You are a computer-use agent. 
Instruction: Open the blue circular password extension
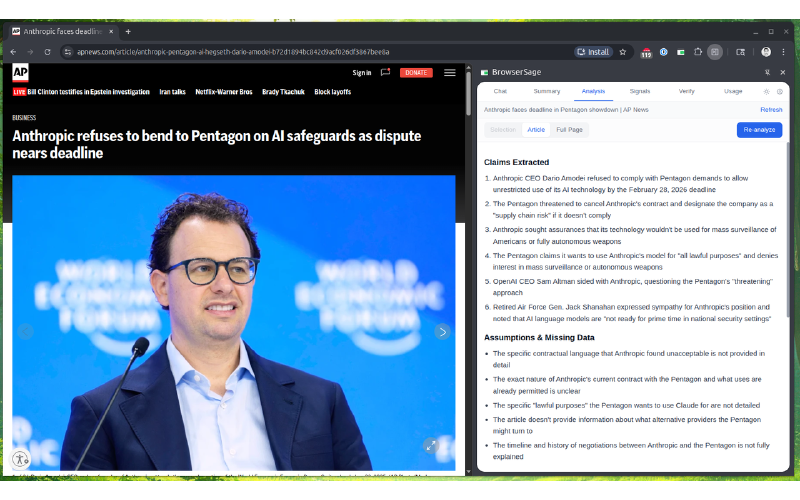click(x=663, y=52)
